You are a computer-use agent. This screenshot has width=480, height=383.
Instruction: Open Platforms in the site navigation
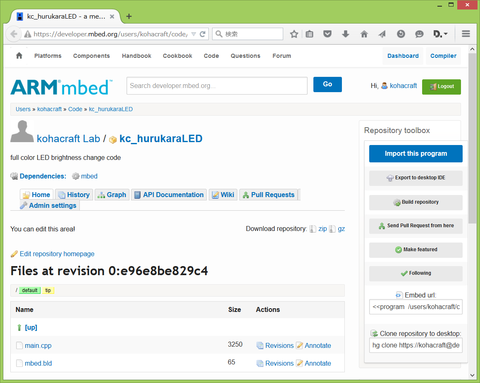coord(48,56)
